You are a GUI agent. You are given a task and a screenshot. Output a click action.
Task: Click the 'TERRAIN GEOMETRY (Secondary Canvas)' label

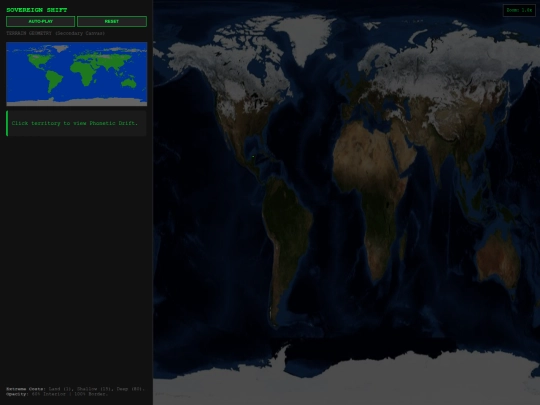click(x=55, y=33)
